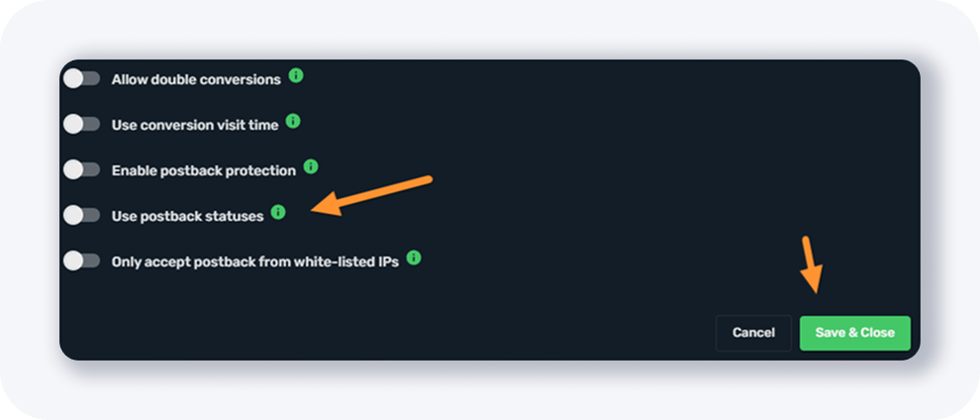This screenshot has height=420, width=980.
Task: Enable the Allow double conversions toggle
Action: [x=82, y=79]
